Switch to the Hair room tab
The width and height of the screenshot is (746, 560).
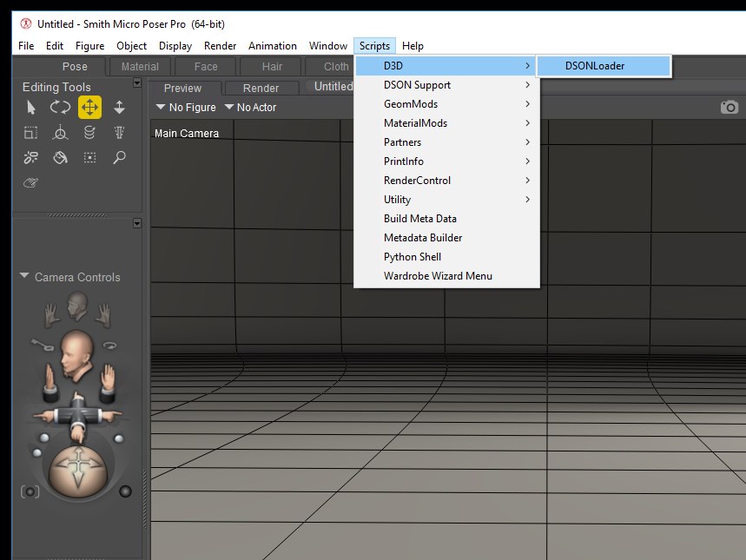point(272,67)
